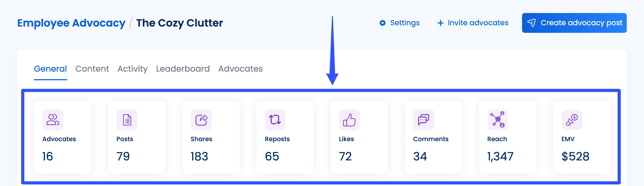Click the Shares arrow icon
Image resolution: width=644 pixels, height=186 pixels.
(x=201, y=120)
